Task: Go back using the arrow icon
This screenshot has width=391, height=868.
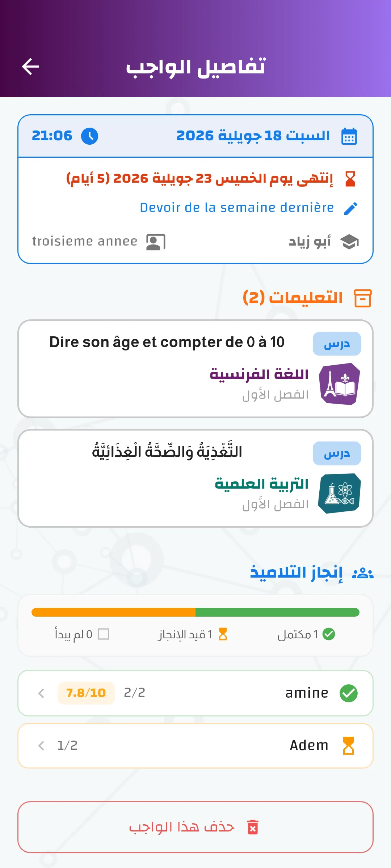Action: point(30,67)
